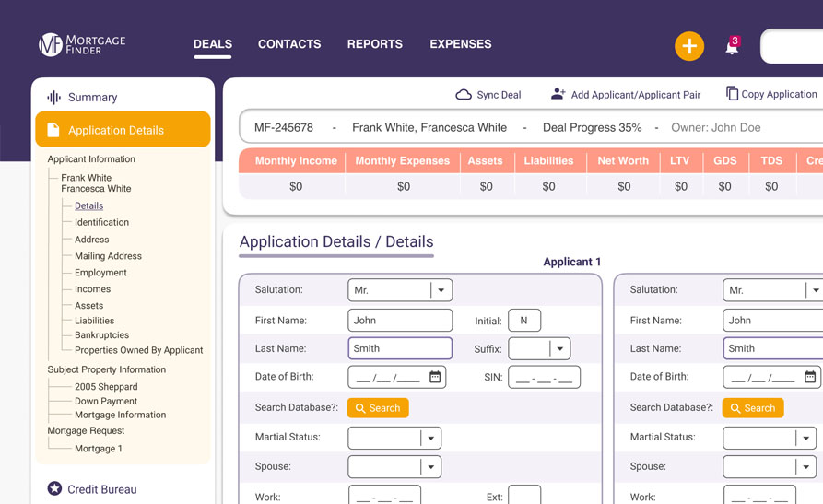
Task: Click Applicant 1 Work phone field
Action: [x=384, y=496]
